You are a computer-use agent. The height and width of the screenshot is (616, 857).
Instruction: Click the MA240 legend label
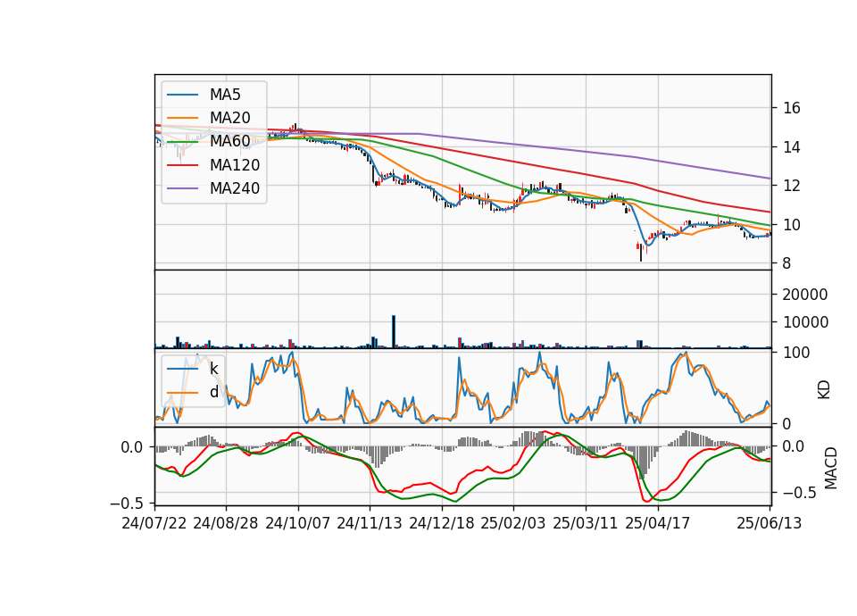[235, 188]
